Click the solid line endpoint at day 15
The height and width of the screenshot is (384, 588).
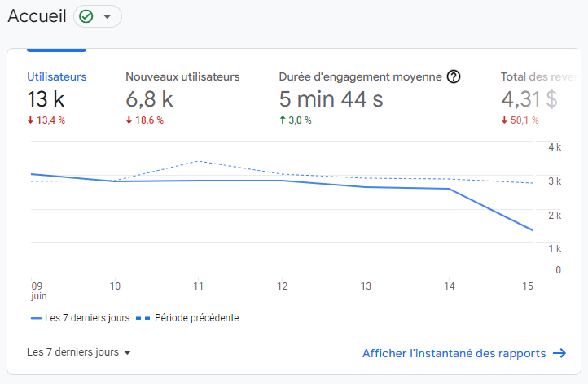click(x=532, y=230)
